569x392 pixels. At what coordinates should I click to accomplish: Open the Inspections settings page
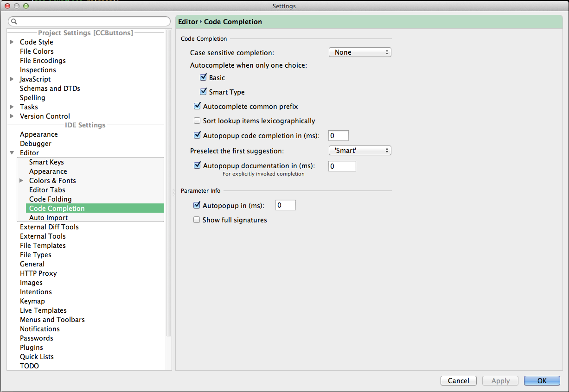38,70
